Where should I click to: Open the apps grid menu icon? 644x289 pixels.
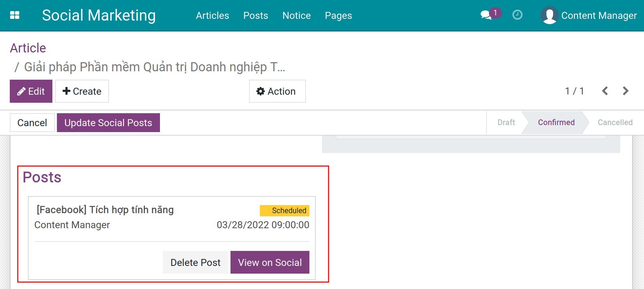[15, 15]
